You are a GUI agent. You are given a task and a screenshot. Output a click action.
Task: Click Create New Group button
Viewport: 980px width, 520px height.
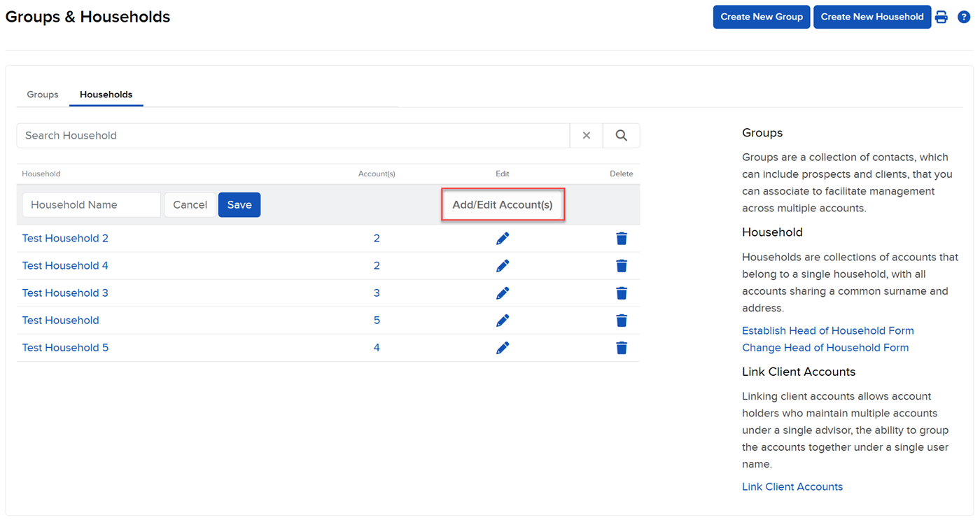tap(762, 17)
